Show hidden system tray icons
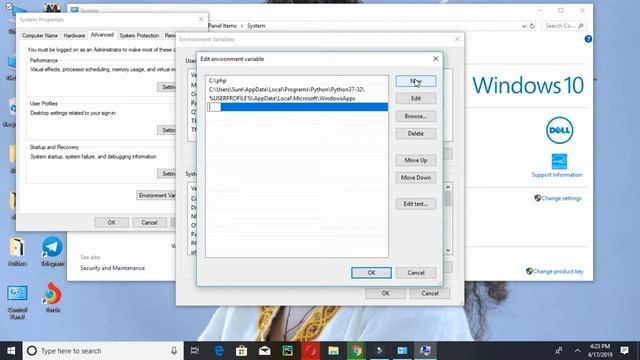This screenshot has height=360, width=640. click(x=577, y=351)
